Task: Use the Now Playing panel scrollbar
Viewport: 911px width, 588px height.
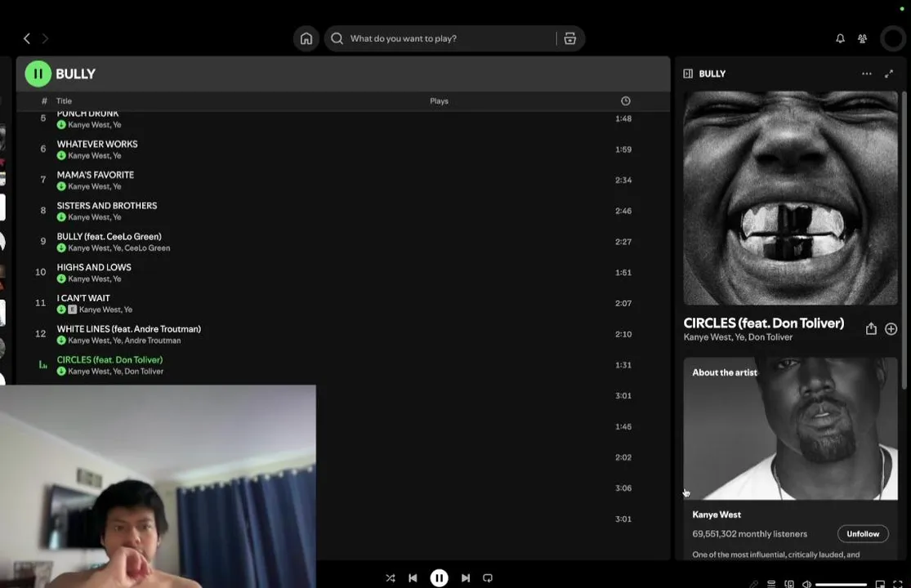Action: [x=904, y=240]
